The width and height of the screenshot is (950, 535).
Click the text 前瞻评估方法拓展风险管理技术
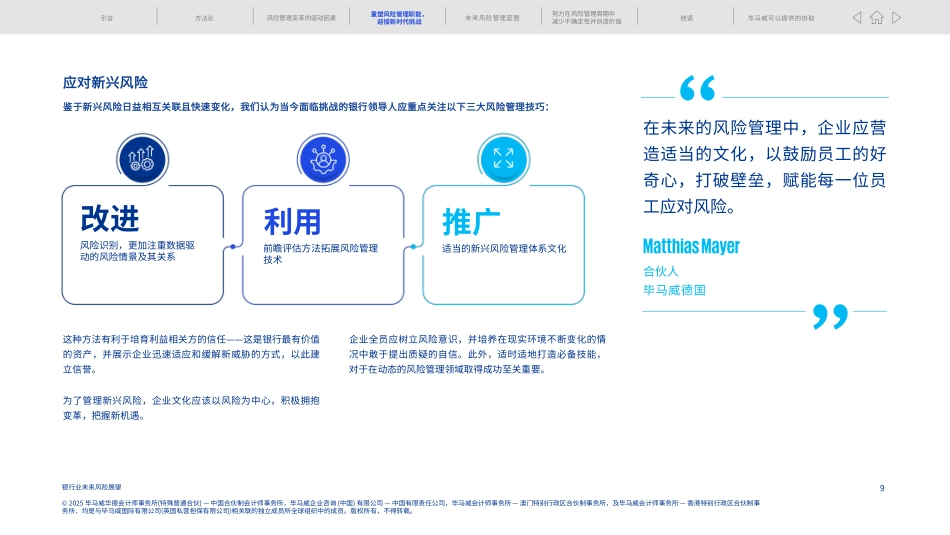(321, 253)
